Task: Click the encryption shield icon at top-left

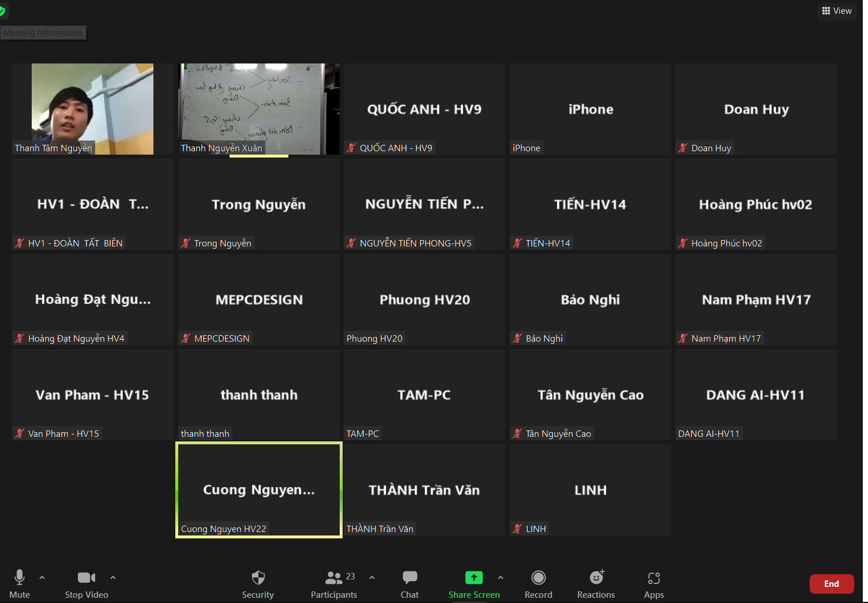Action: point(2,11)
